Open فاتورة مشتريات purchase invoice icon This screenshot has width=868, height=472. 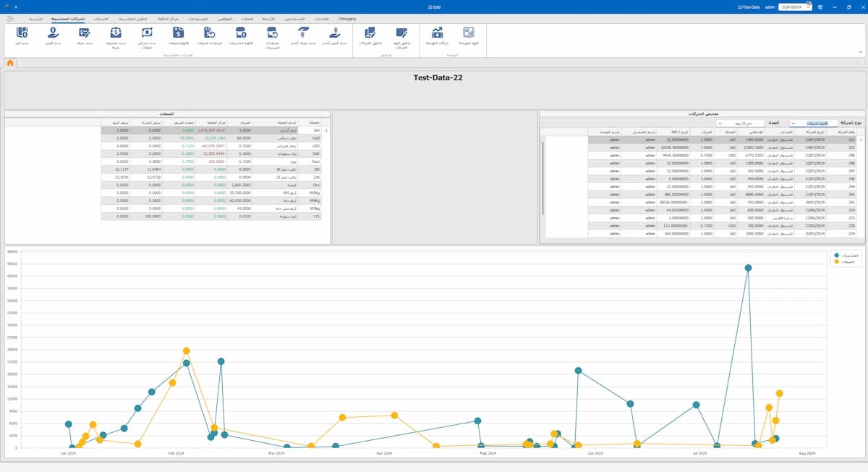pos(241,32)
